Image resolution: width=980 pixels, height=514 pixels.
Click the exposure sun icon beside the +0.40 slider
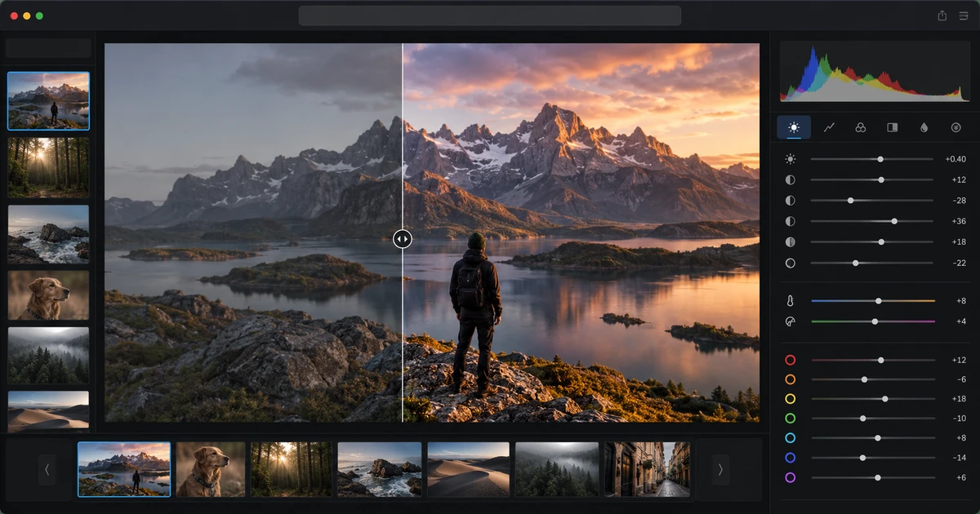click(790, 159)
